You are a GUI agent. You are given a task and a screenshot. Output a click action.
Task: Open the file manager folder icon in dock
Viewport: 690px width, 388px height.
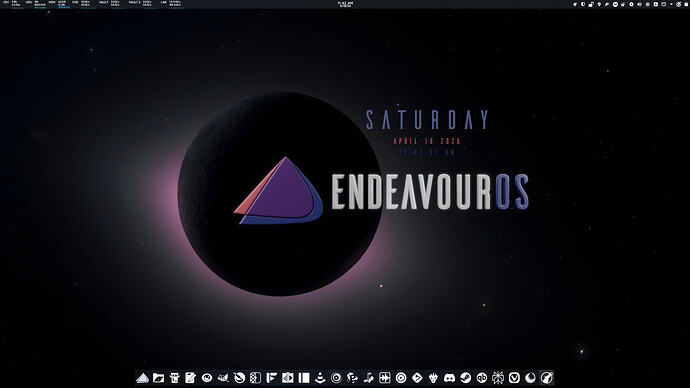[158, 377]
